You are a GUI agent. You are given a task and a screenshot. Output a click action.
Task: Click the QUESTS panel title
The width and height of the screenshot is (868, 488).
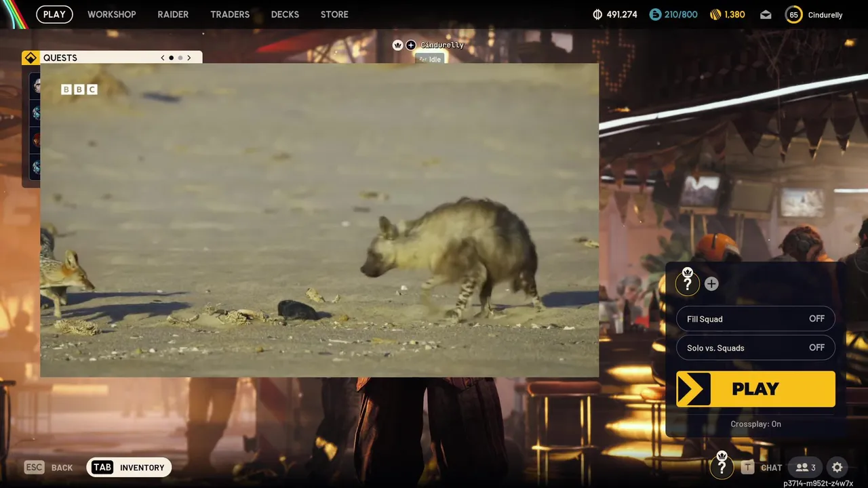coord(60,58)
